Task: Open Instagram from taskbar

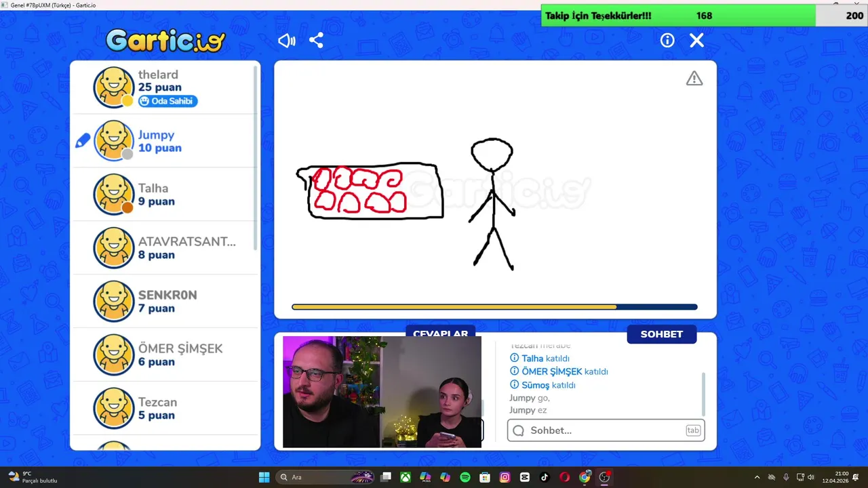Action: point(505,477)
